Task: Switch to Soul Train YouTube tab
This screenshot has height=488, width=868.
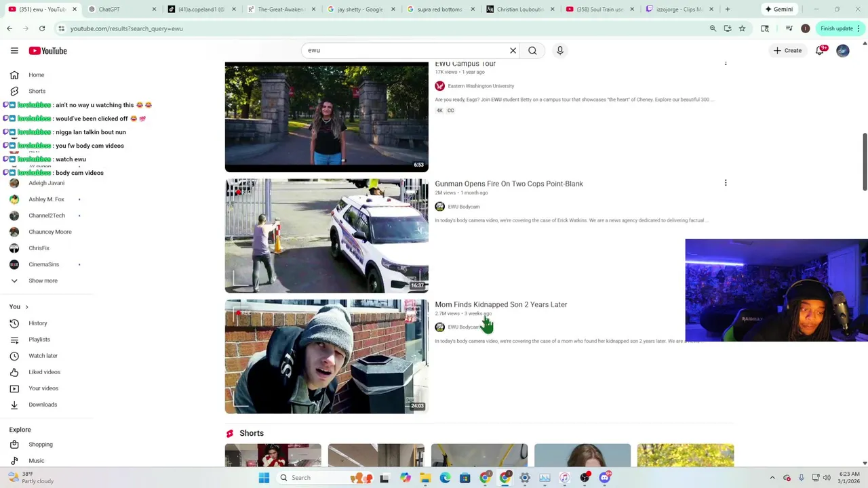Action: tap(599, 9)
